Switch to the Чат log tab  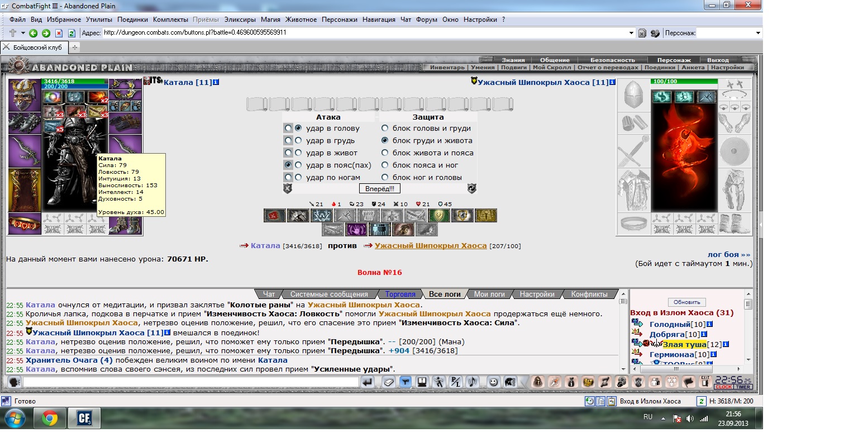(269, 294)
